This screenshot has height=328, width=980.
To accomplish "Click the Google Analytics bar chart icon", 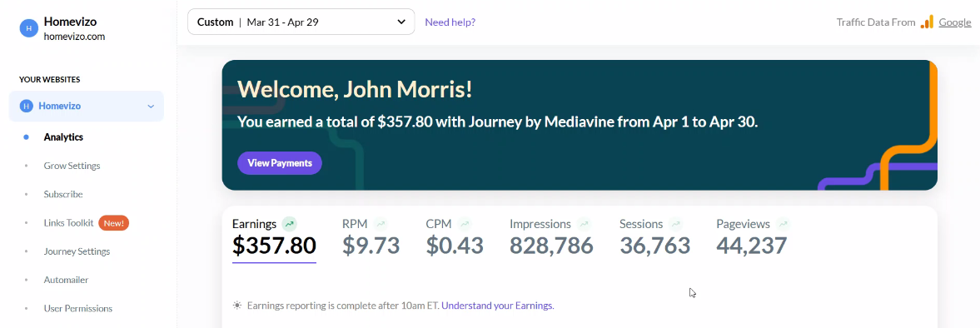I will (927, 22).
